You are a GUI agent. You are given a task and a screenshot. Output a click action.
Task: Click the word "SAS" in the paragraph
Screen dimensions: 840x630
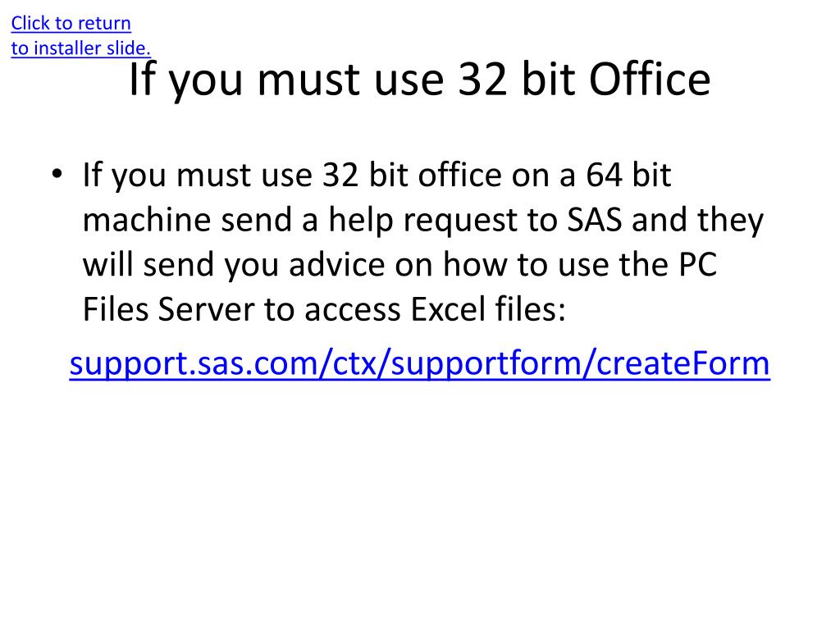[x=594, y=220]
